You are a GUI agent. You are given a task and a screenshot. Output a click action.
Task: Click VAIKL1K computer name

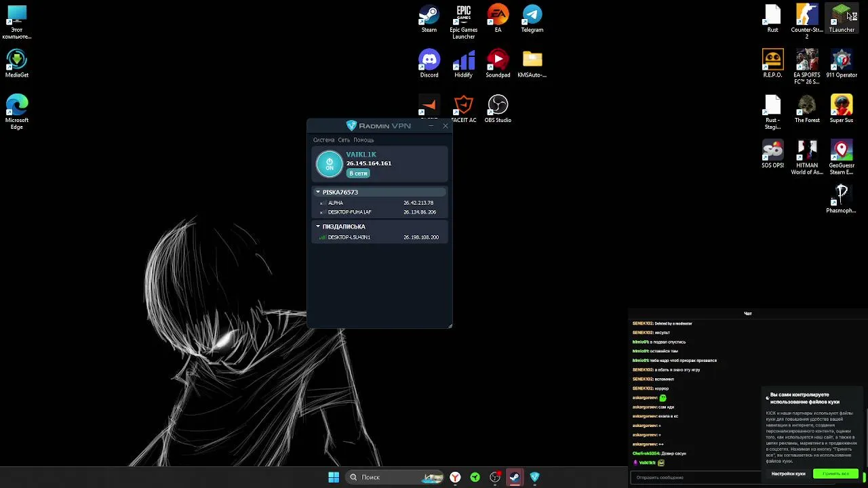tap(361, 155)
